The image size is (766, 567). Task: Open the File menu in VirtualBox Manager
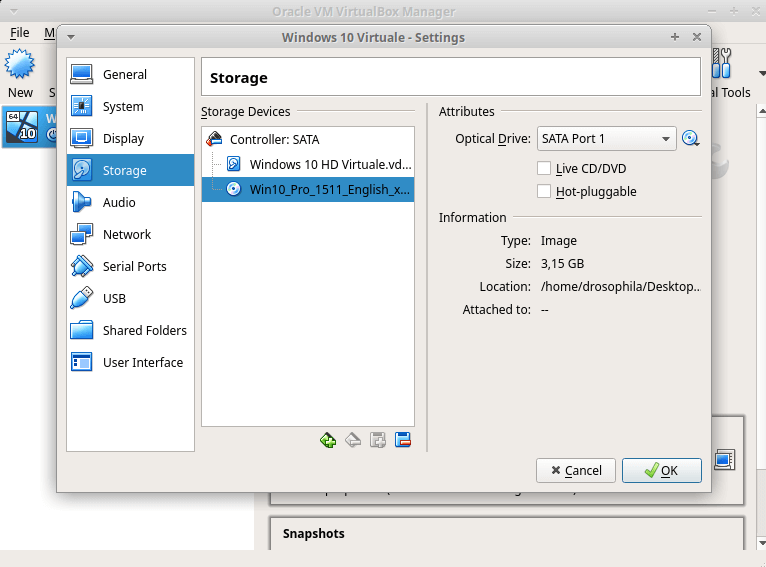20,33
